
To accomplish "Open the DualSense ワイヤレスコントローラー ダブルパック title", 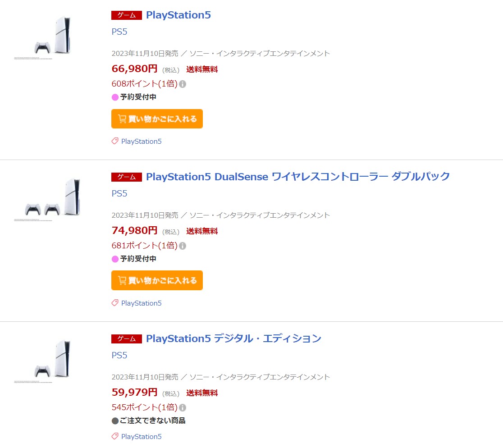I will click(x=298, y=177).
